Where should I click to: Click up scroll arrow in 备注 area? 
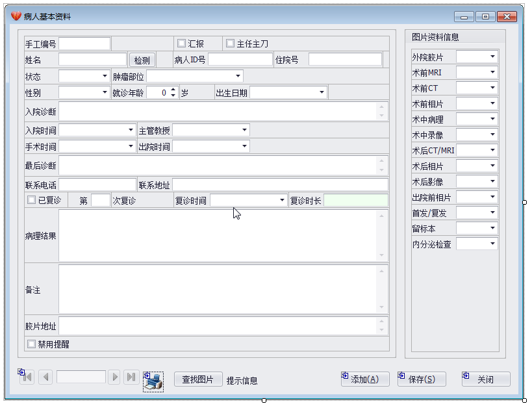tap(382, 271)
